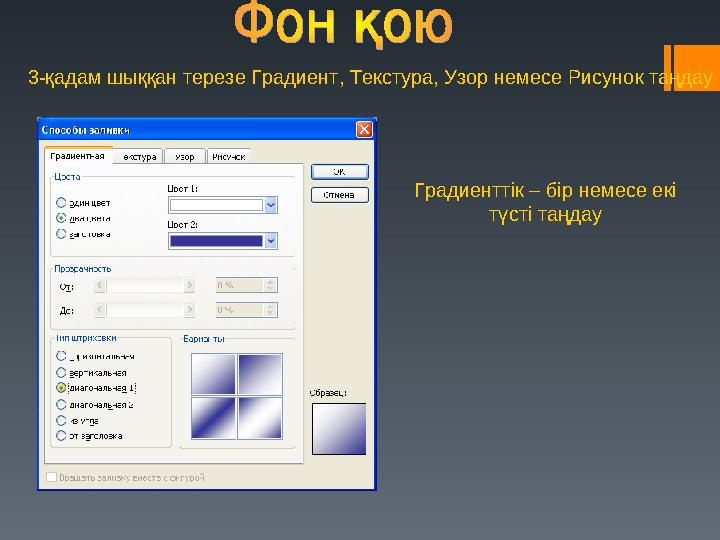Image resolution: width=720 pixels, height=540 pixels.
Task: Click left arrow of От slider
Action: [x=100, y=286]
